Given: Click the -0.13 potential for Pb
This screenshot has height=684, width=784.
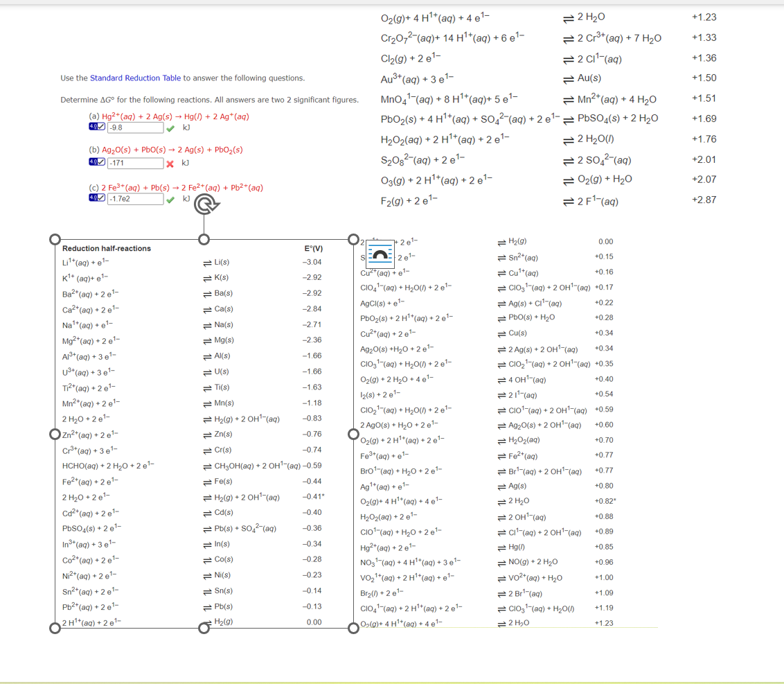Looking at the screenshot, I should [x=312, y=606].
